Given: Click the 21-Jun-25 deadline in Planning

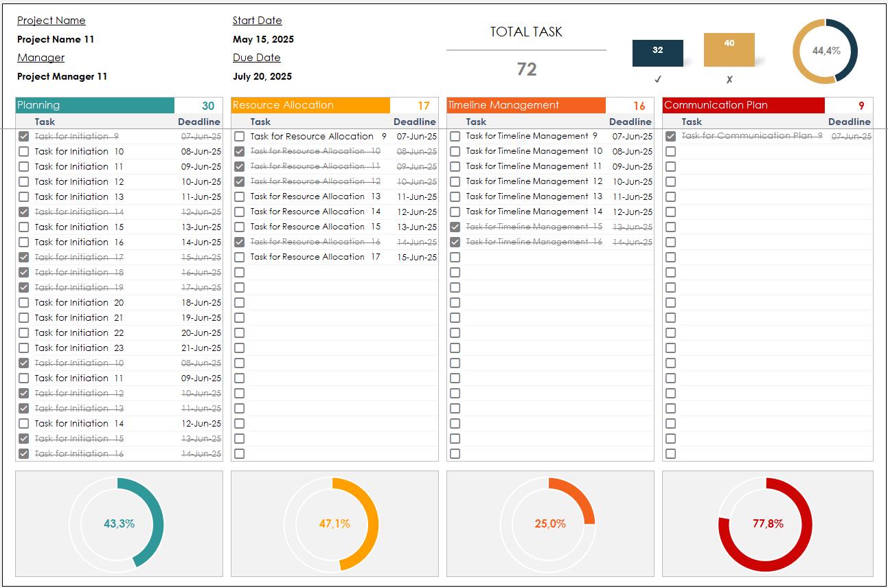Looking at the screenshot, I should coord(201,348).
